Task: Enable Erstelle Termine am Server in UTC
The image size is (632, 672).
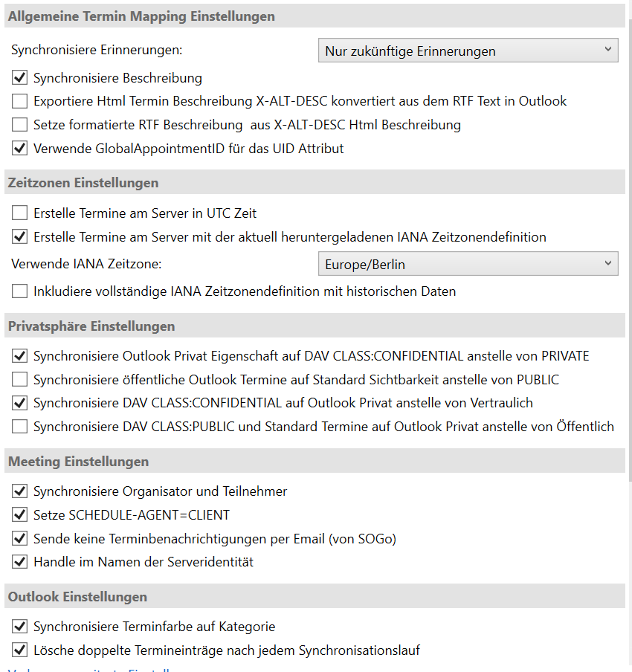Action: click(x=19, y=213)
